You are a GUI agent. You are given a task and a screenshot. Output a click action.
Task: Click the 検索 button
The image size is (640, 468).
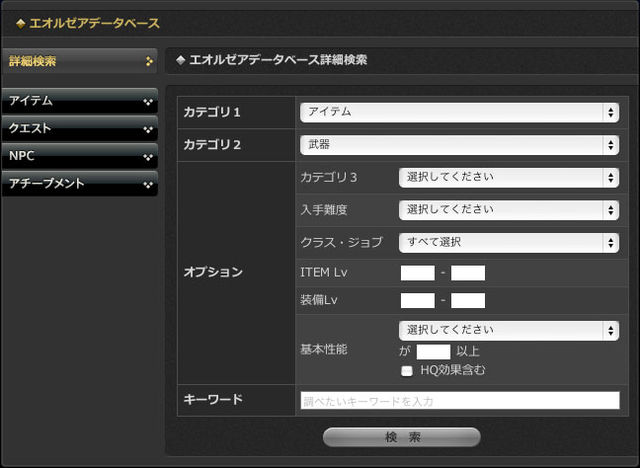402,437
